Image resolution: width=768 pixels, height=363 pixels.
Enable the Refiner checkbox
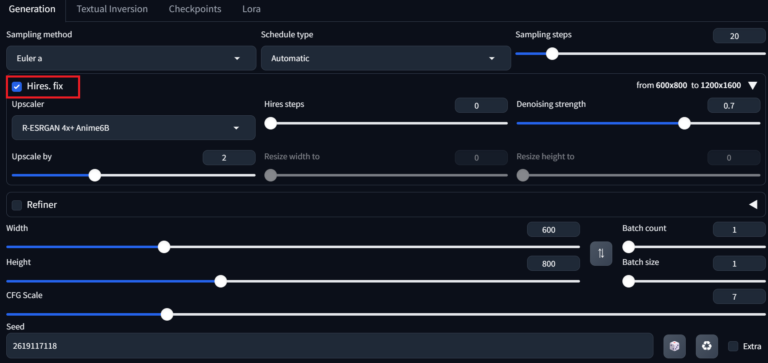[x=17, y=205]
